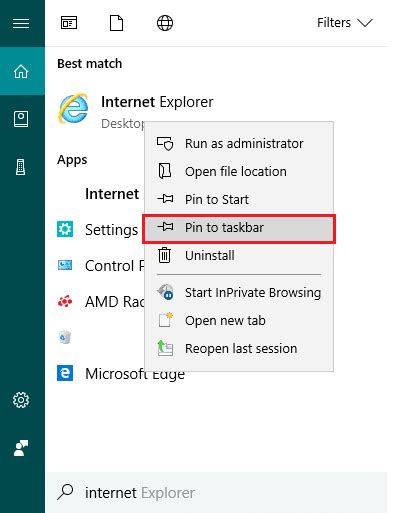Select the Home icon in the sidebar
Viewport: 394px width, 513px height.
tap(21, 71)
